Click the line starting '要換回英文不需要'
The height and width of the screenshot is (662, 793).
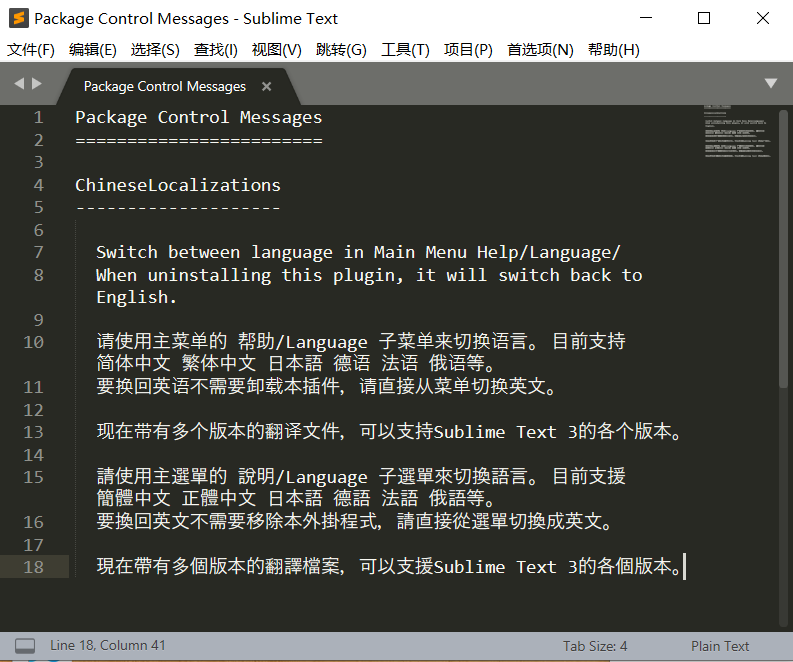tap(355, 521)
